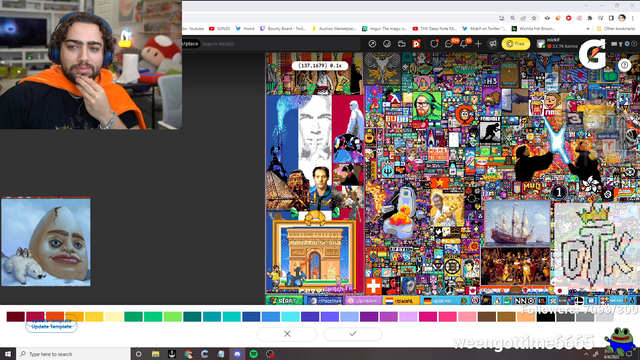Open the Popular feed icon in Reddit header
This screenshot has height=360, width=640.
pos(372,44)
